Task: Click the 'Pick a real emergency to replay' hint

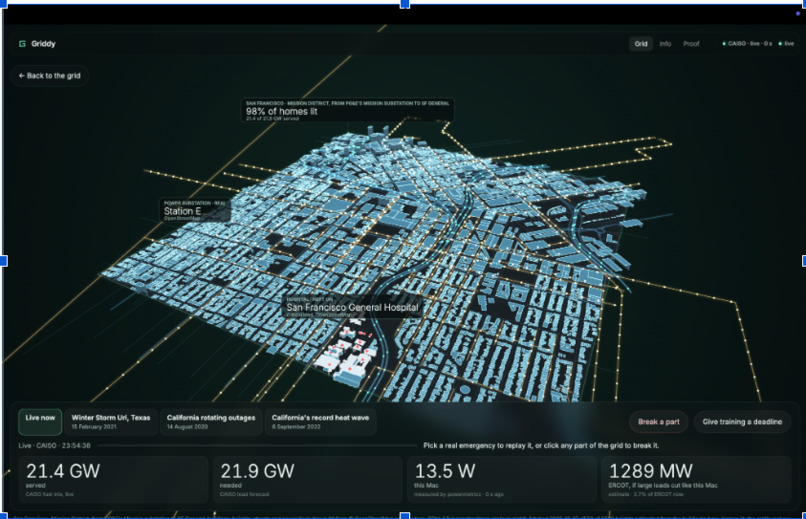Action: coord(541,446)
